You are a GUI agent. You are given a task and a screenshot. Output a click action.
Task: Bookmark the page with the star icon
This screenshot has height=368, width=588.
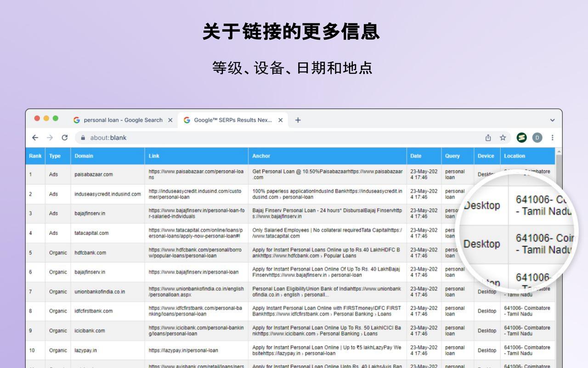(x=502, y=138)
